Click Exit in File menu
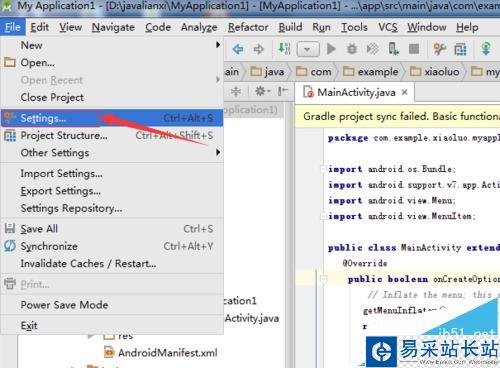 (x=112, y=325)
